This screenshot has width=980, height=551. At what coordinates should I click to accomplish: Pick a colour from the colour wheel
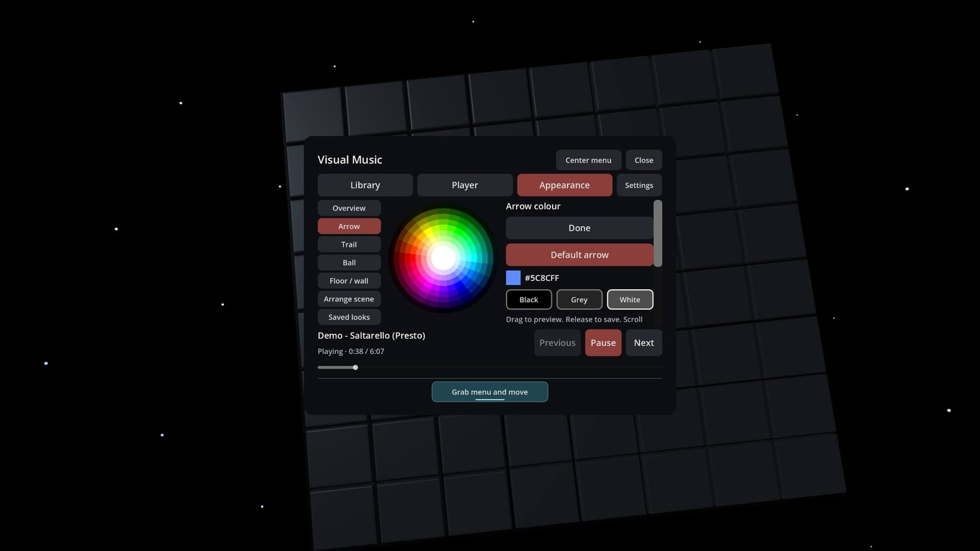444,258
